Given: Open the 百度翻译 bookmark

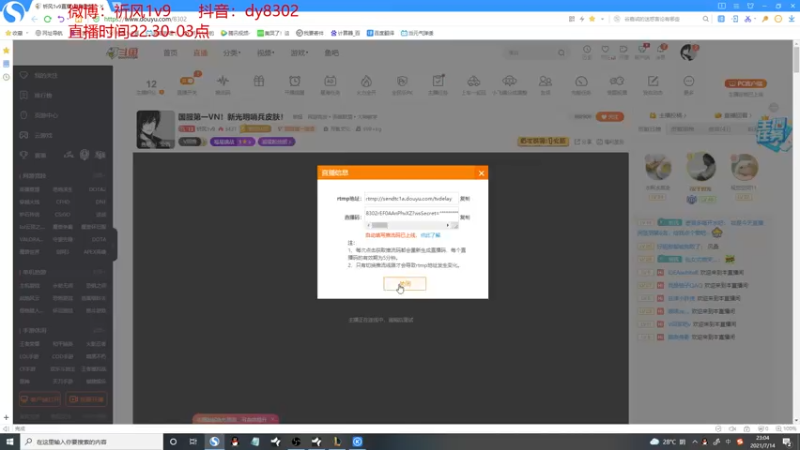Looking at the screenshot, I should pos(381,33).
